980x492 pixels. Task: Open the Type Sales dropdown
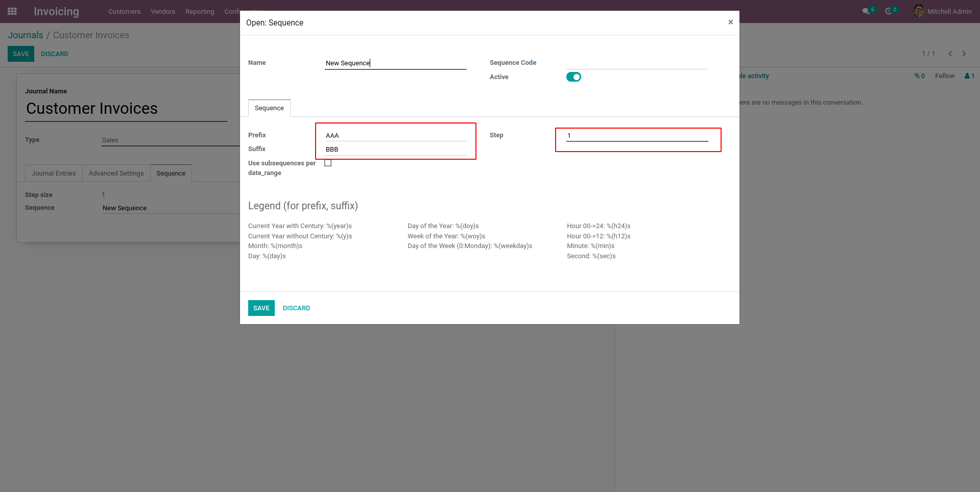coord(171,140)
